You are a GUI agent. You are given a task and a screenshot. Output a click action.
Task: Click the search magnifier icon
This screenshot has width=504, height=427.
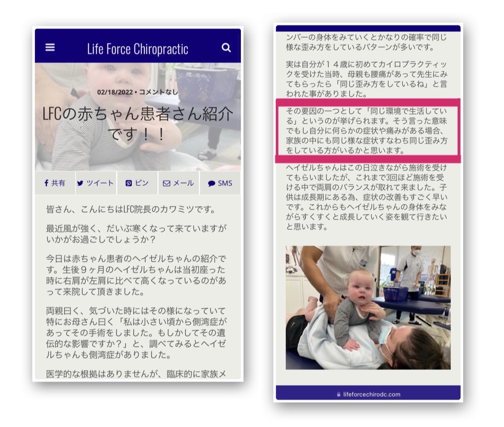pos(226,47)
